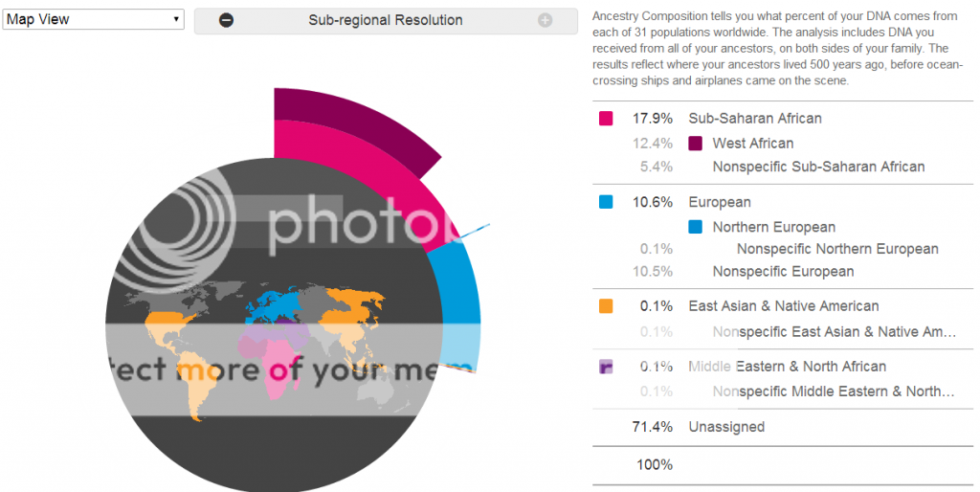Click the minus icon to decrease resolution
Image resolution: width=980 pixels, height=492 pixels.
(x=226, y=21)
